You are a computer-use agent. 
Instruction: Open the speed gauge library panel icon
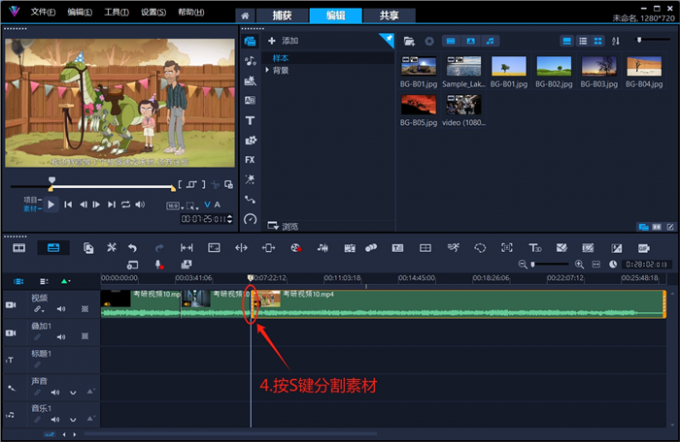coord(250,219)
